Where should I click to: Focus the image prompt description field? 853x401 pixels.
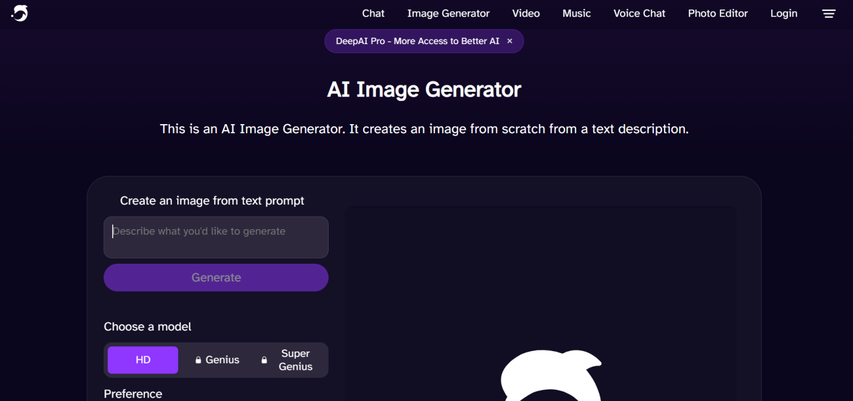[x=216, y=237]
